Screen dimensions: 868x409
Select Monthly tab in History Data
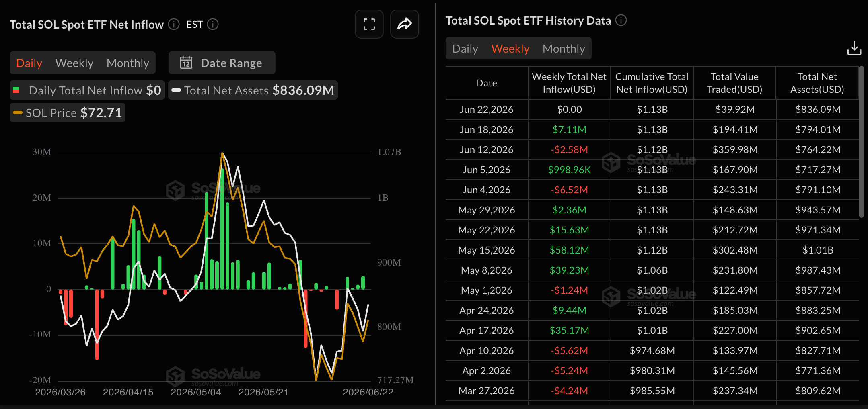point(564,49)
